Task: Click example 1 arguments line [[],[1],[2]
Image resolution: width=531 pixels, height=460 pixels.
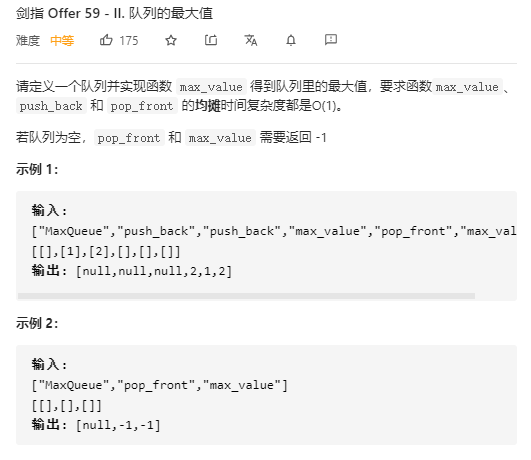Action: coord(106,252)
